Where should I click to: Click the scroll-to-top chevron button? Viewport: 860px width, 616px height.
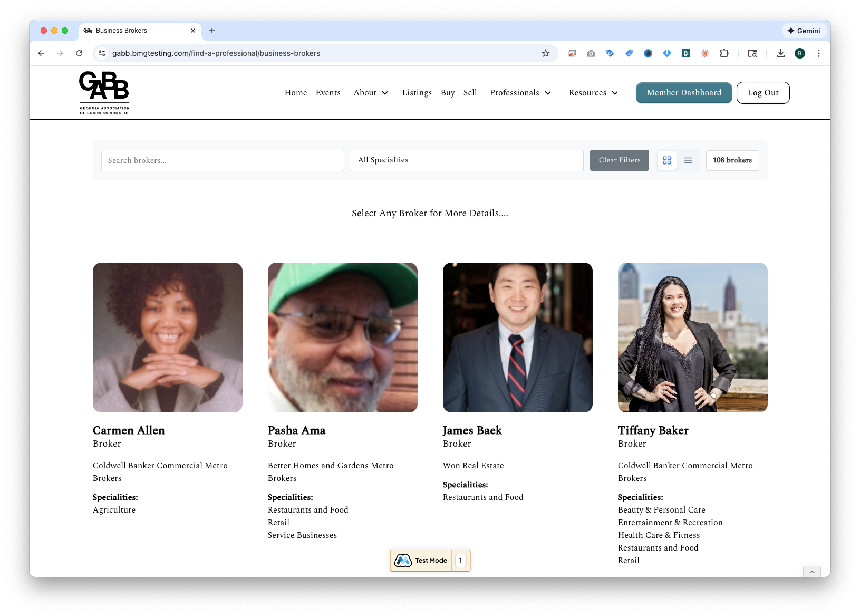(x=812, y=572)
